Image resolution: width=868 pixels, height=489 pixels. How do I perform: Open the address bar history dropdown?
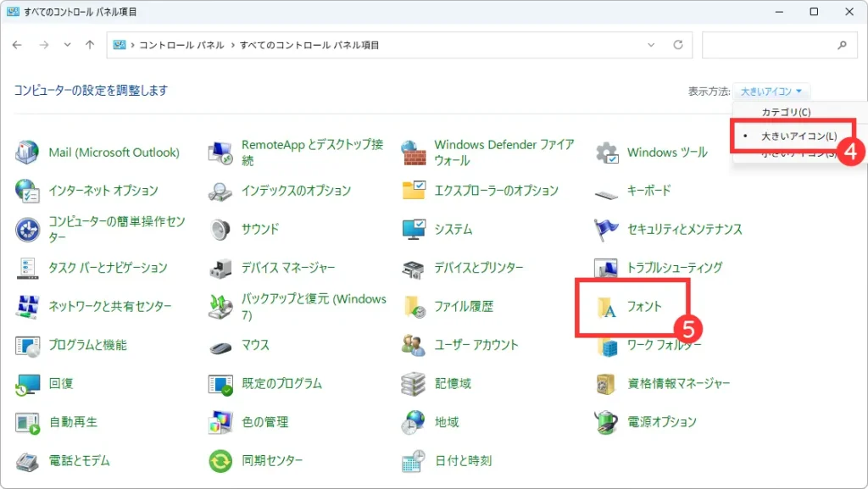(651, 44)
